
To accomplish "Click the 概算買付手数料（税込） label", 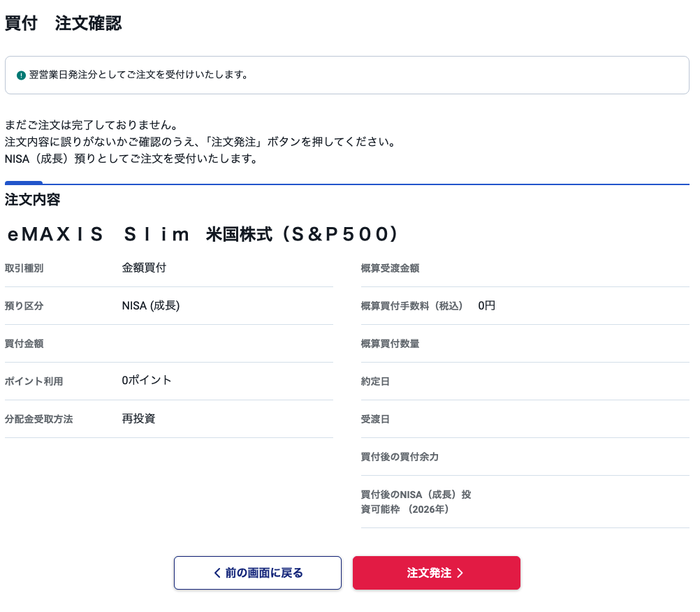I will coord(411,306).
